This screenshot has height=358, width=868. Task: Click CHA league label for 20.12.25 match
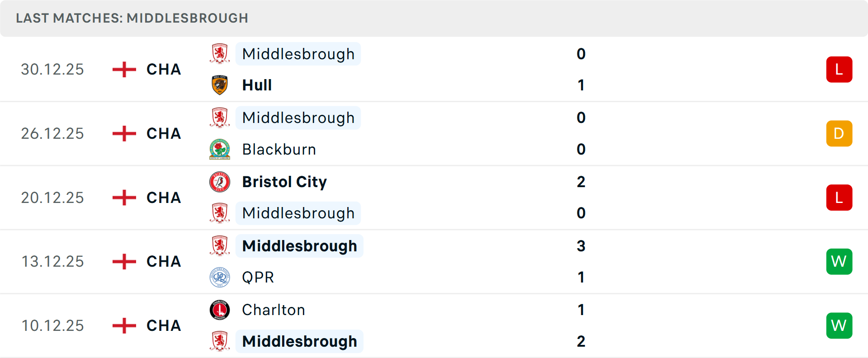(x=164, y=198)
